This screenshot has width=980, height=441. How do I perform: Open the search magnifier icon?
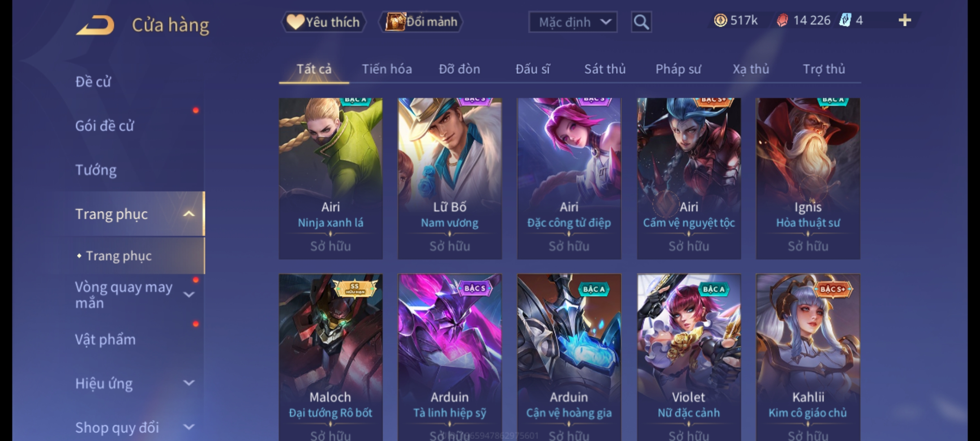(x=641, y=22)
